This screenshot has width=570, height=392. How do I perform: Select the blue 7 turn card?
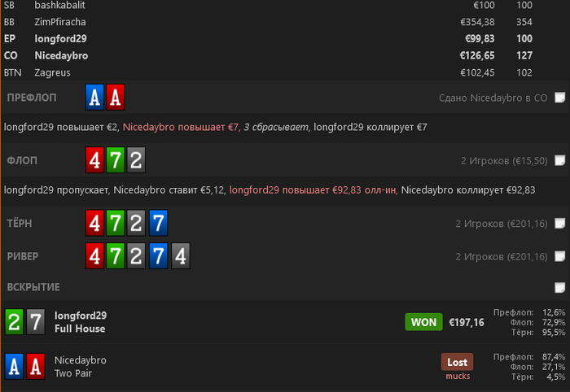pos(158,223)
